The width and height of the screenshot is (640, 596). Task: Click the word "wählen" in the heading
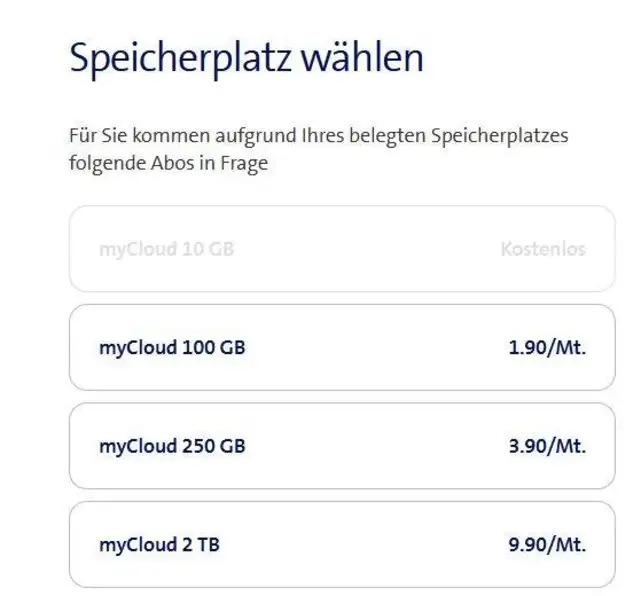click(x=371, y=58)
